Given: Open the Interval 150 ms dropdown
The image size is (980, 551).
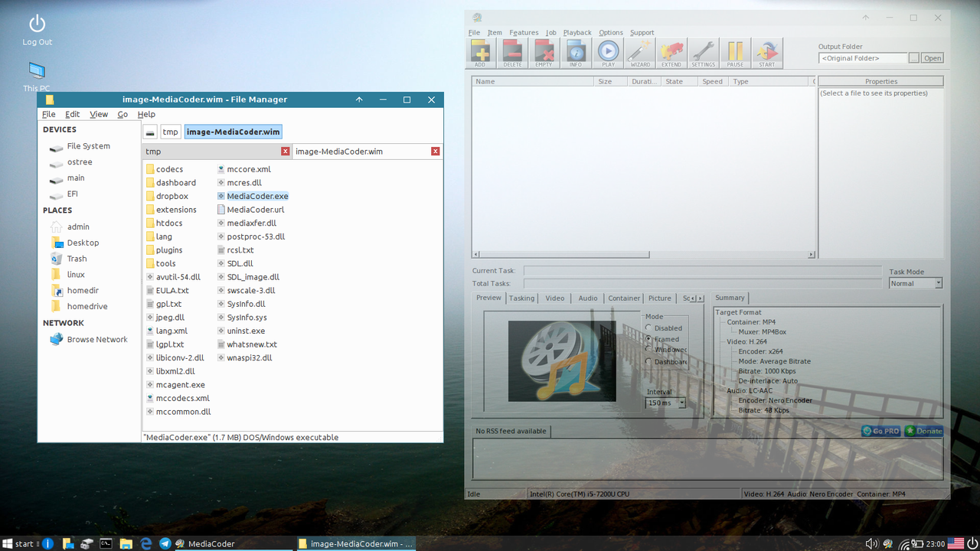Looking at the screenshot, I should click(x=665, y=403).
